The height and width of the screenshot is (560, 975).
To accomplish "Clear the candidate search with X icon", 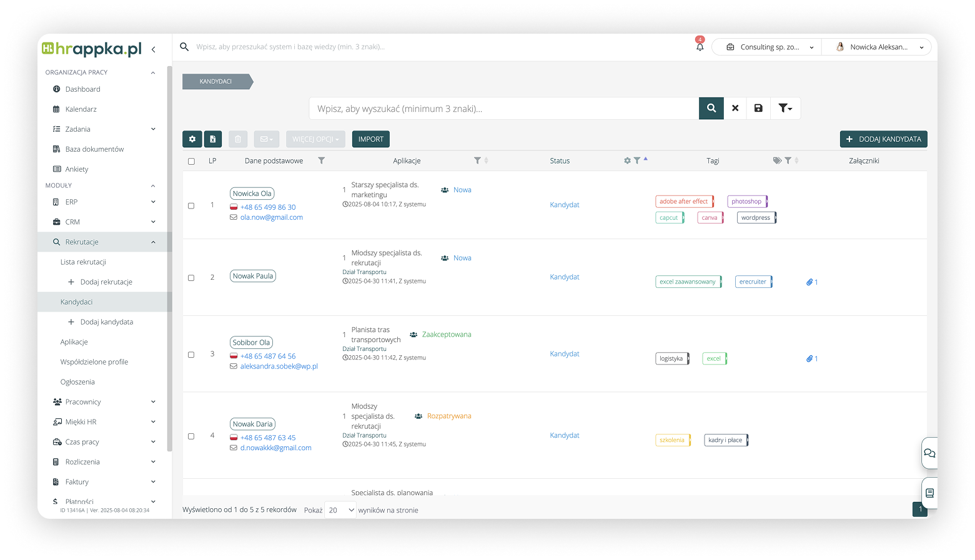I will (735, 108).
